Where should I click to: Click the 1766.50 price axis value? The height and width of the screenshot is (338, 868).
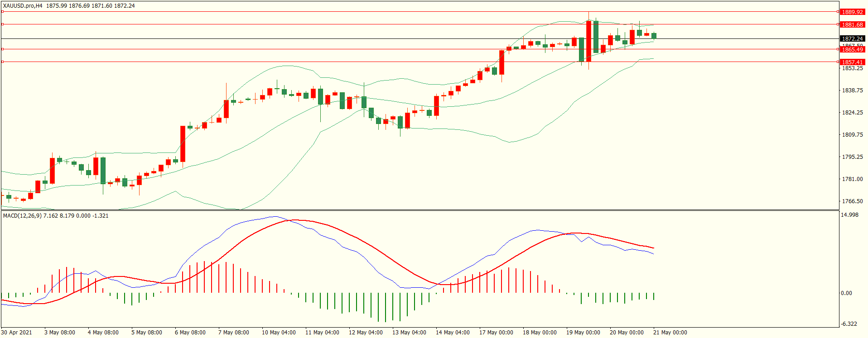(852, 201)
